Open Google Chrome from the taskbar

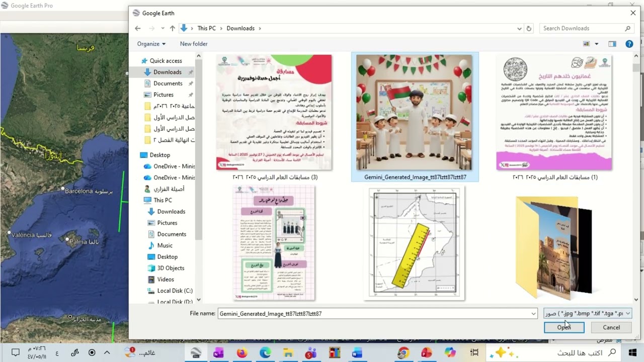pos(403,352)
